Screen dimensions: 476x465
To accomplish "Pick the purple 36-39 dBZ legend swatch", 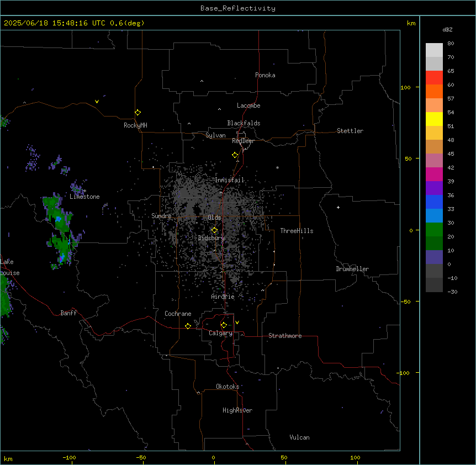I will pos(434,188).
